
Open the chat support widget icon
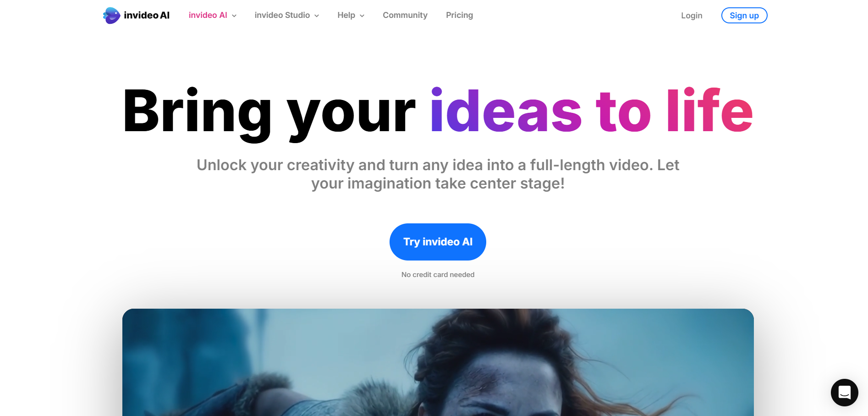point(844,393)
